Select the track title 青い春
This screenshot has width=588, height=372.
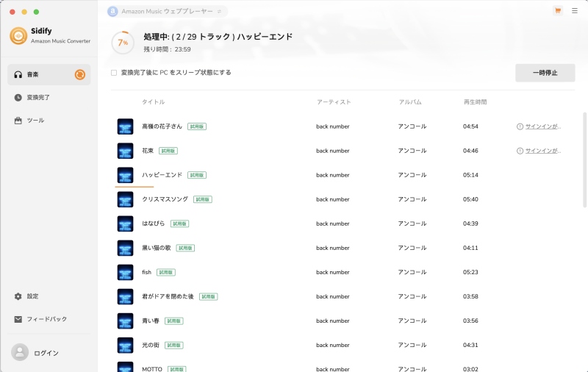point(151,321)
